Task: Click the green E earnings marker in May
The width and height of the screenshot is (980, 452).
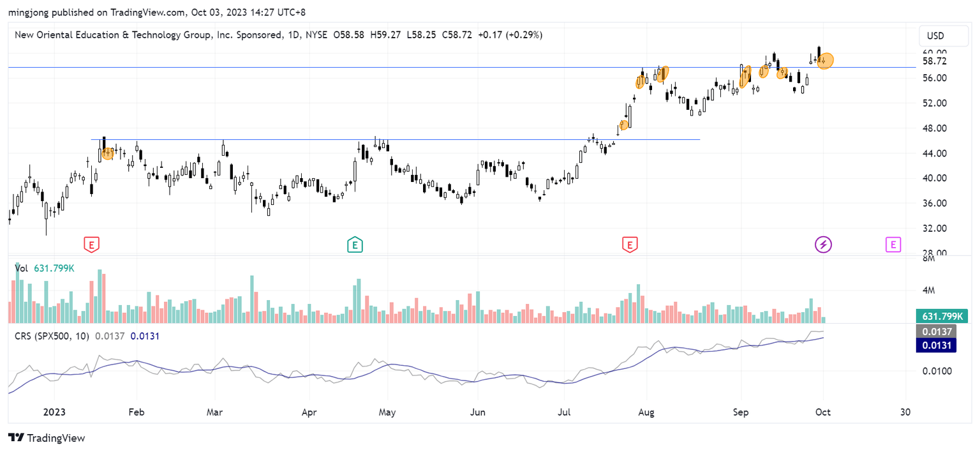Action: (x=355, y=245)
